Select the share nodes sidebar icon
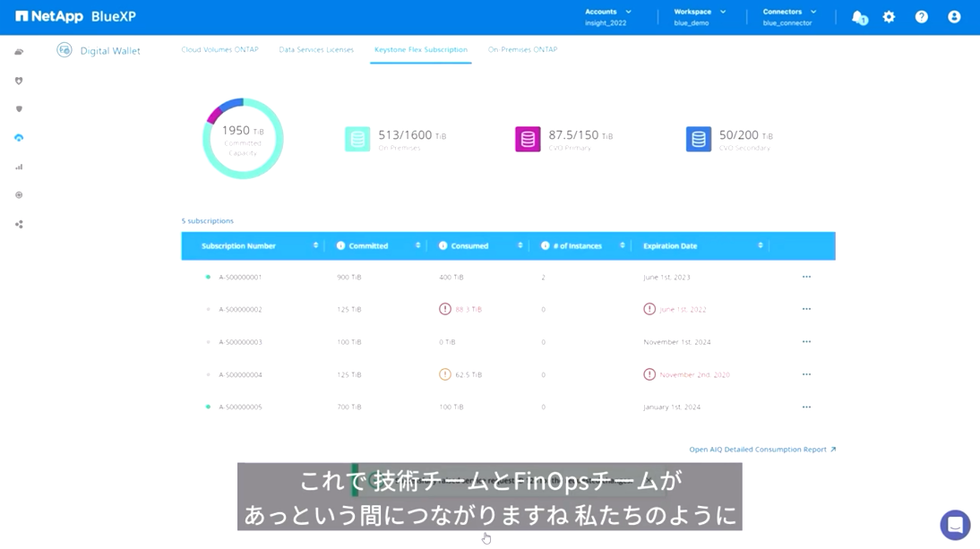This screenshot has height=549, width=980. click(x=19, y=224)
